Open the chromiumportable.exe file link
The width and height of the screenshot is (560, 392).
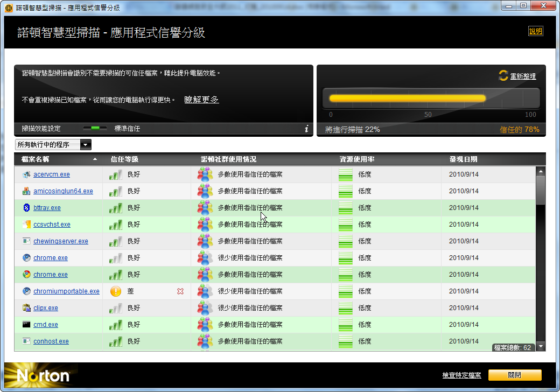pyautogui.click(x=66, y=291)
